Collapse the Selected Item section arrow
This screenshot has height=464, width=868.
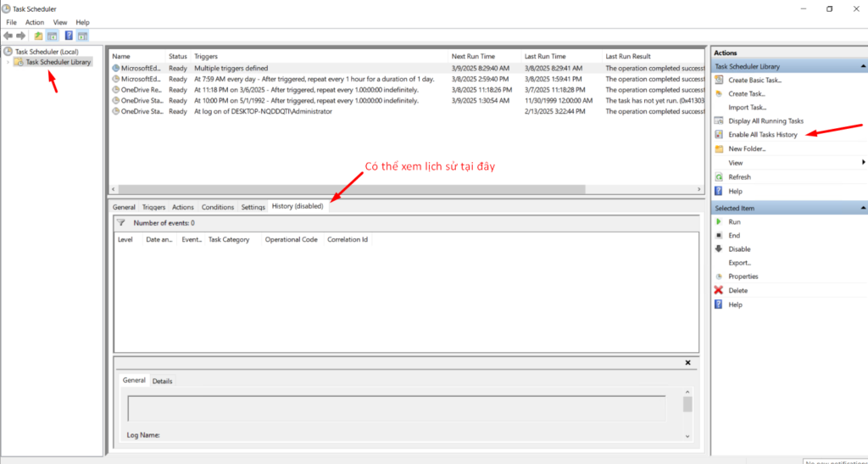[x=863, y=208]
